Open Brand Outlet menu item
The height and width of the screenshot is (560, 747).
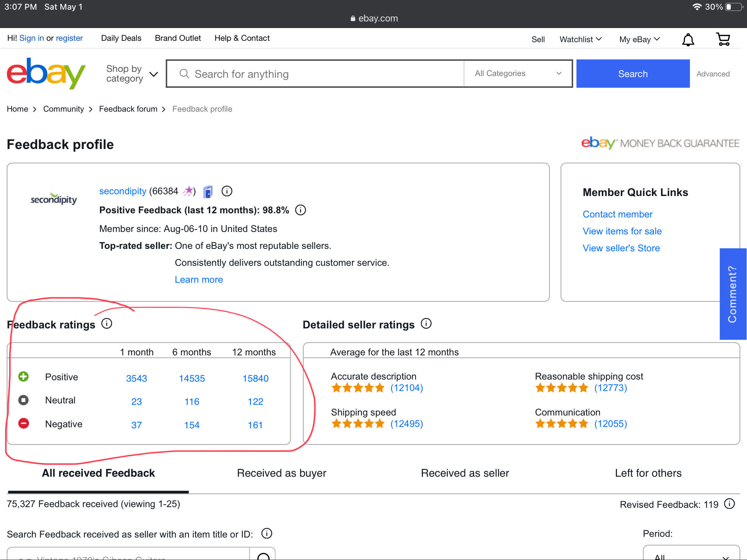(178, 38)
